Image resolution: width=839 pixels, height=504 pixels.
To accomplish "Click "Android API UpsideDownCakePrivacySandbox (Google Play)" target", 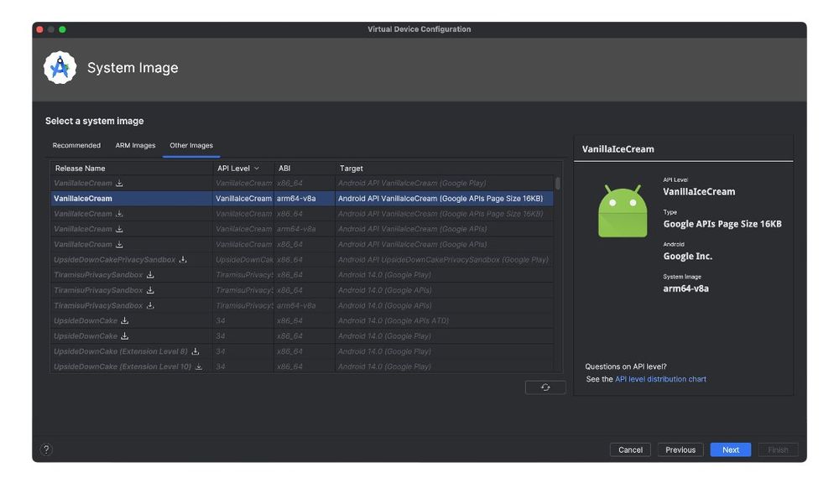I will point(443,259).
